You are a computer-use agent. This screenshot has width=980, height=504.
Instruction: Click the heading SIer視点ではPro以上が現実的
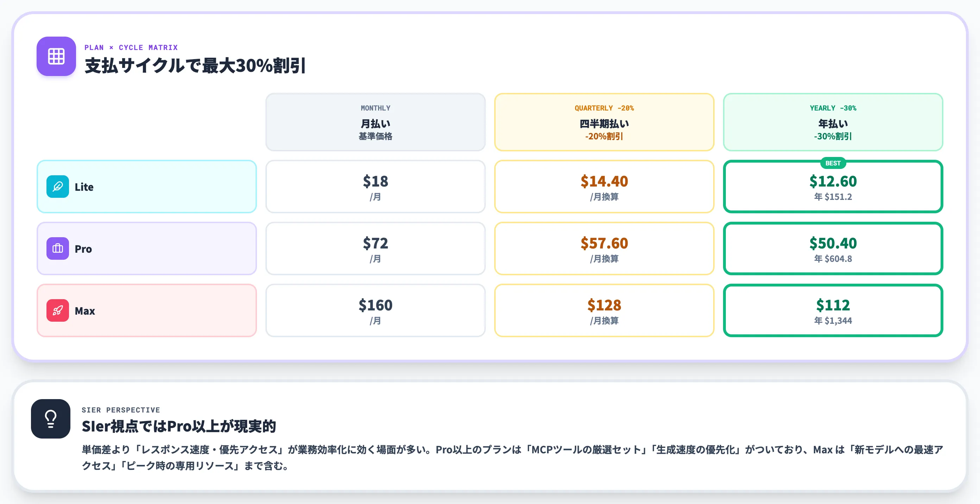pyautogui.click(x=179, y=427)
